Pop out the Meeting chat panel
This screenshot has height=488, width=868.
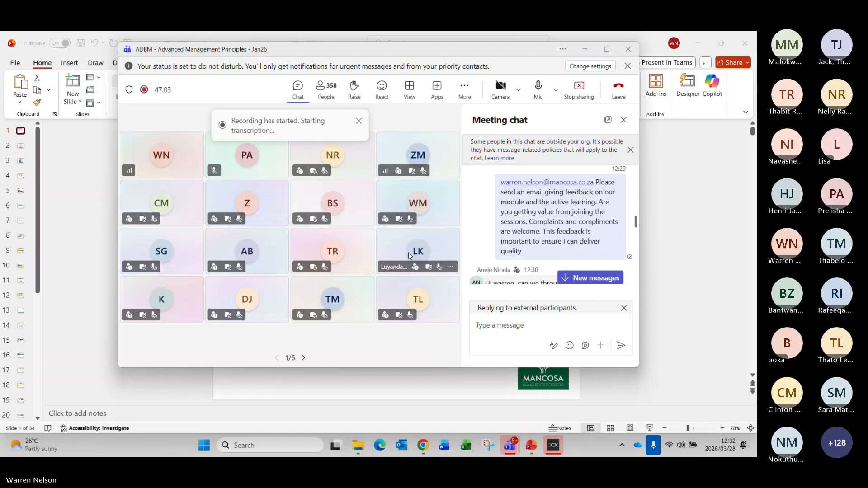point(608,120)
